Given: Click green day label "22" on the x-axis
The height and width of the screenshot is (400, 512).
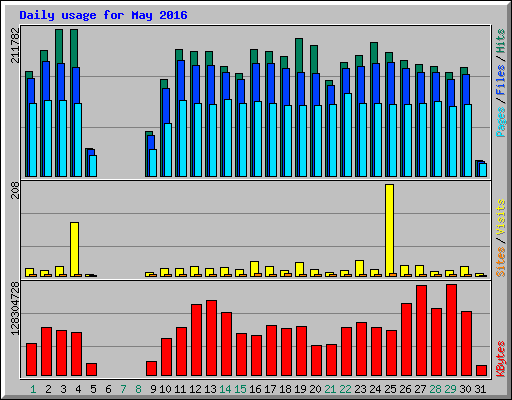Looking at the screenshot, I should (345, 389).
